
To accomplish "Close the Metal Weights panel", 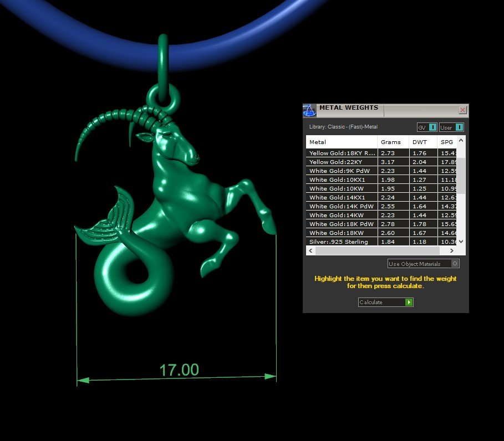I will [462, 110].
